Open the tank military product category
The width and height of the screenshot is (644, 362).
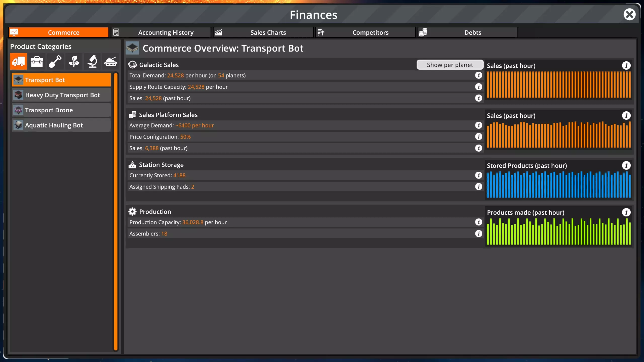[x=111, y=61]
